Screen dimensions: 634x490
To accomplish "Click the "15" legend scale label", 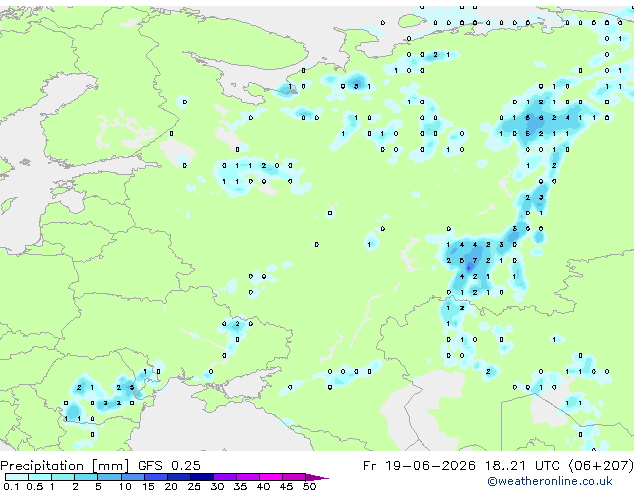I will (x=148, y=486).
